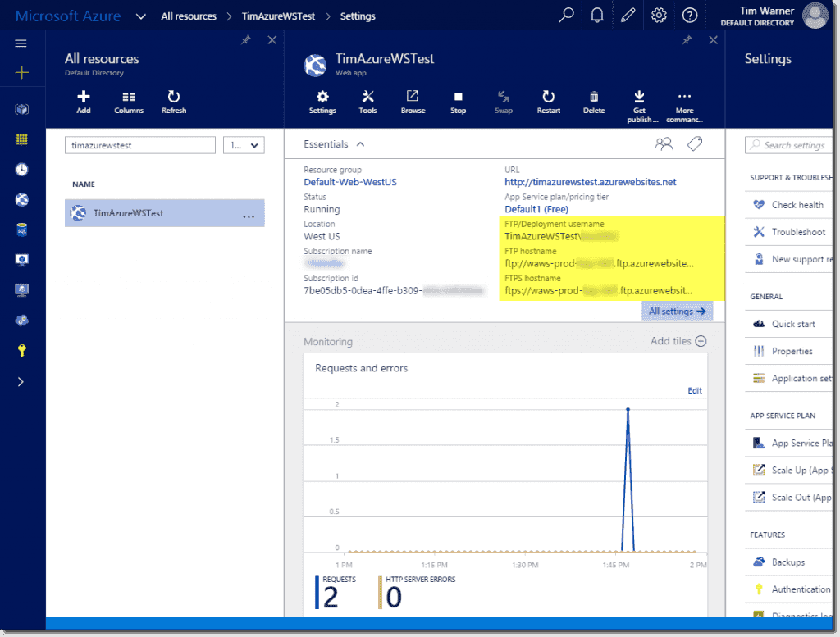Open SQL databases icon in sidebar
Viewport: 840px width, 637px height.
click(x=21, y=230)
